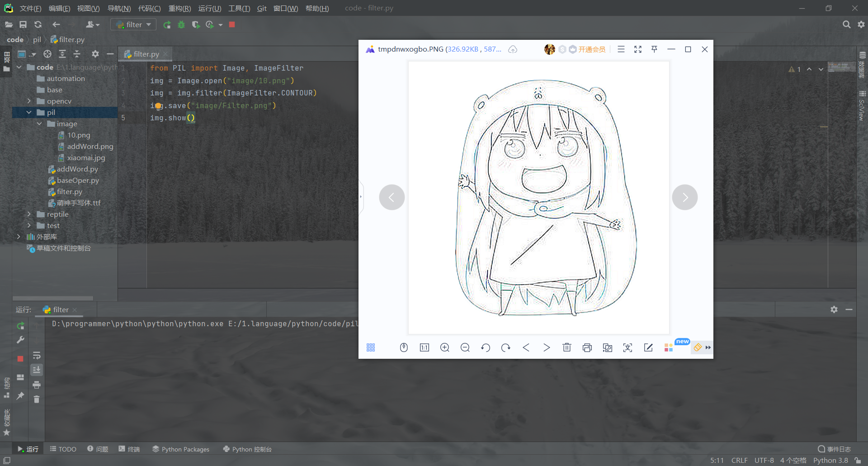Click UTF-8 encoding in status bar
Screen dimensions: 868x466
[x=764, y=460]
